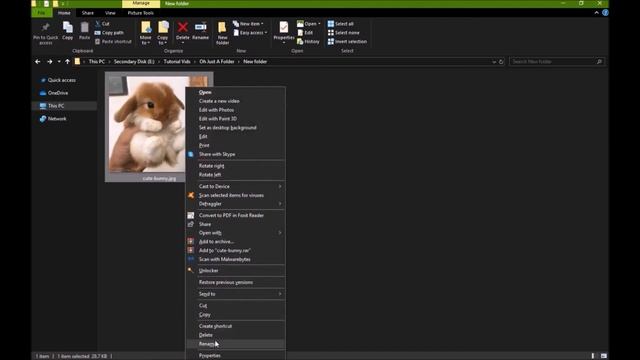Image resolution: width=640 pixels, height=360 pixels.
Task: Click Select all in the ribbon
Action: pyautogui.click(x=341, y=24)
